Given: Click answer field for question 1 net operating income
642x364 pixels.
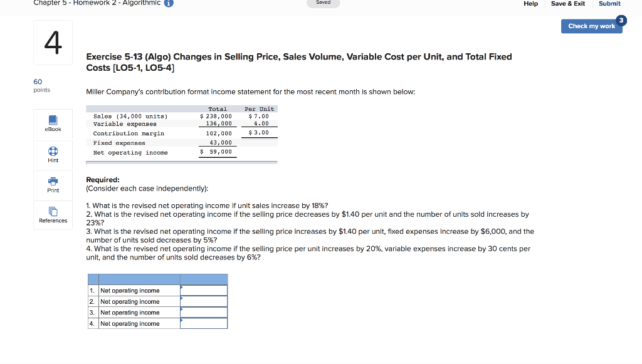Looking at the screenshot, I should click(204, 290).
